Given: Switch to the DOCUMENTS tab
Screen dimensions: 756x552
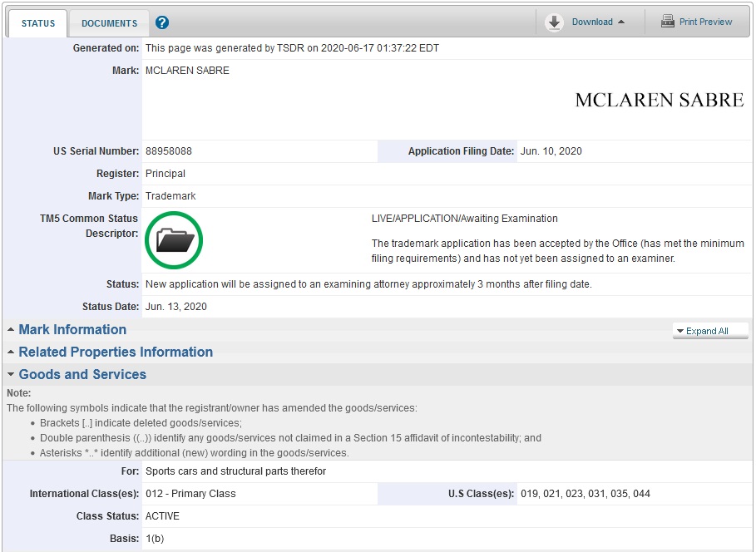Looking at the screenshot, I should (x=109, y=23).
